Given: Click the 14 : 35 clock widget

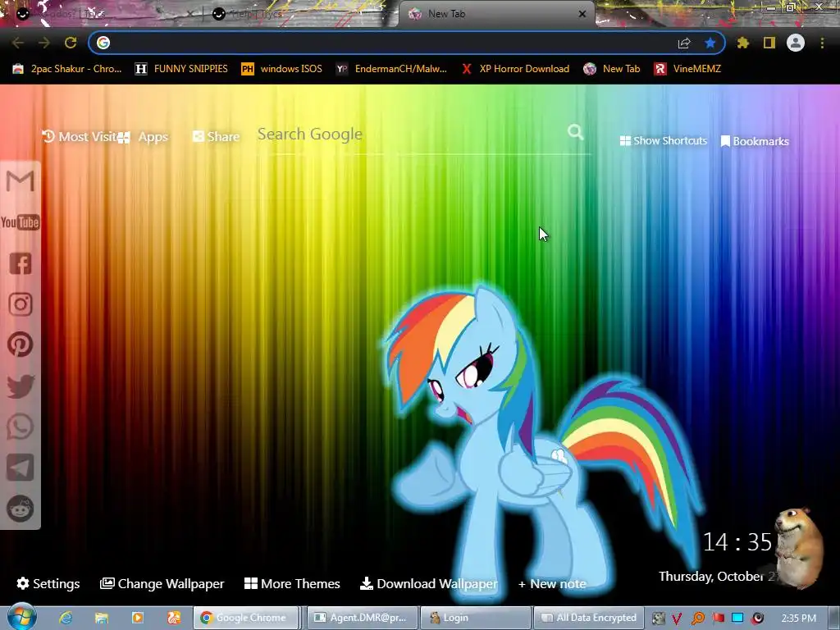Looking at the screenshot, I should (x=737, y=542).
